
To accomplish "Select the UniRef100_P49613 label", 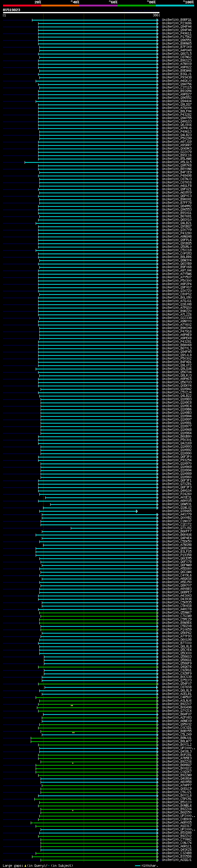I will pos(177,132).
